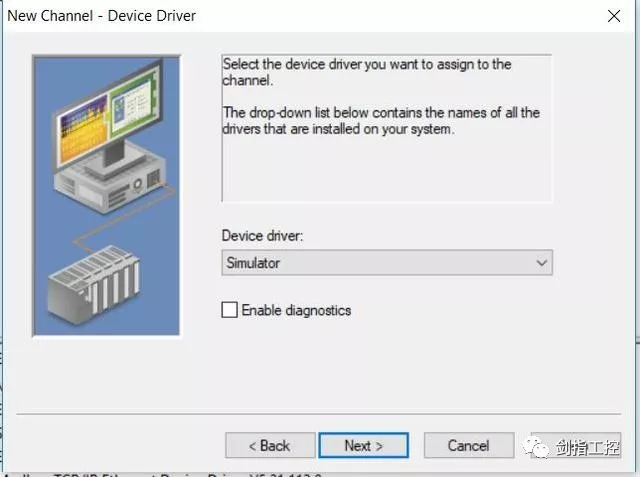The width and height of the screenshot is (640, 477).
Task: Expand the Device driver dropdown arrow
Action: click(x=541, y=263)
